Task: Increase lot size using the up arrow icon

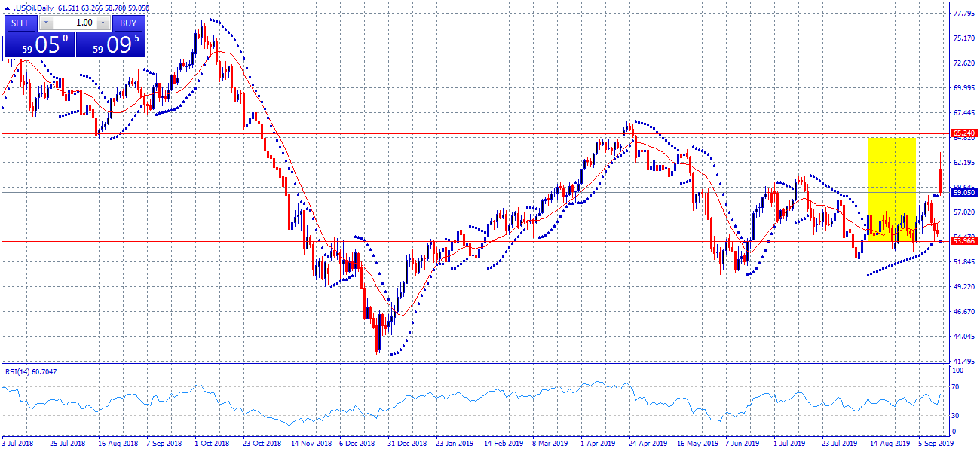Action: [x=103, y=23]
